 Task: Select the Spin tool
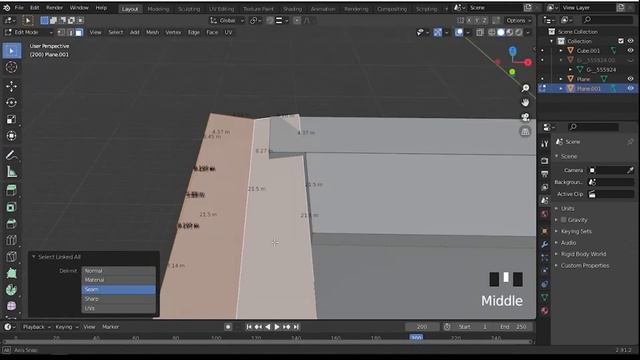click(11, 290)
